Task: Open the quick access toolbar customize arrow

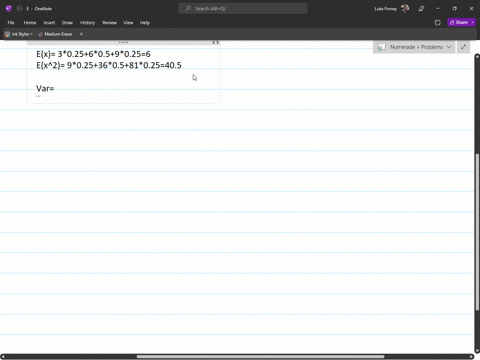Action: [x=81, y=34]
